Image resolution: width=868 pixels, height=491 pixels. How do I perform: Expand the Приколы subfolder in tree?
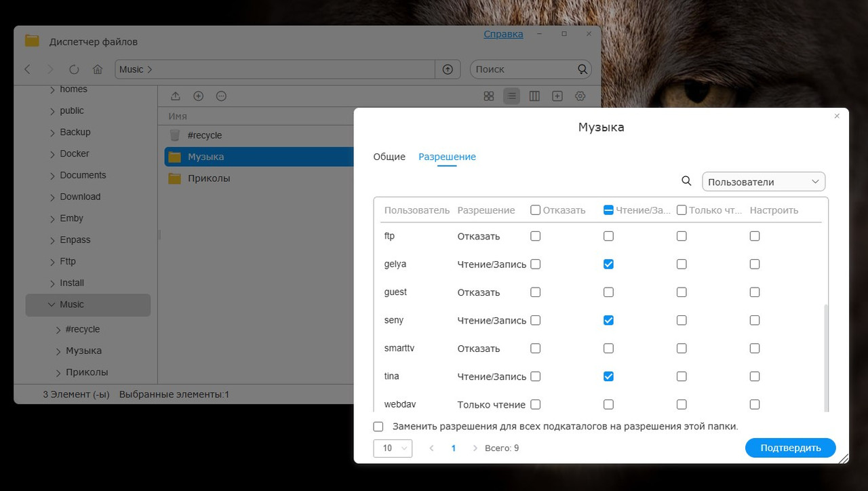58,373
